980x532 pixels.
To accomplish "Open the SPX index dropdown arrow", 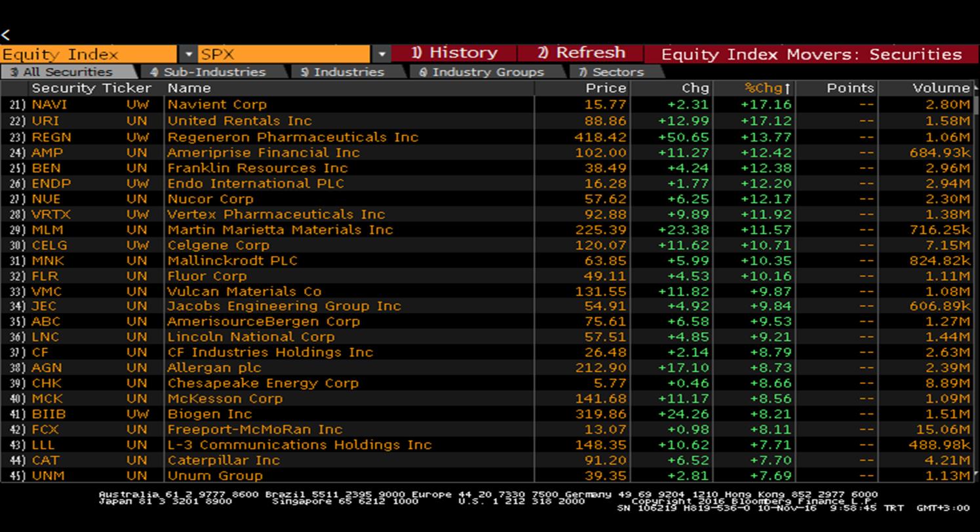I will click(382, 54).
